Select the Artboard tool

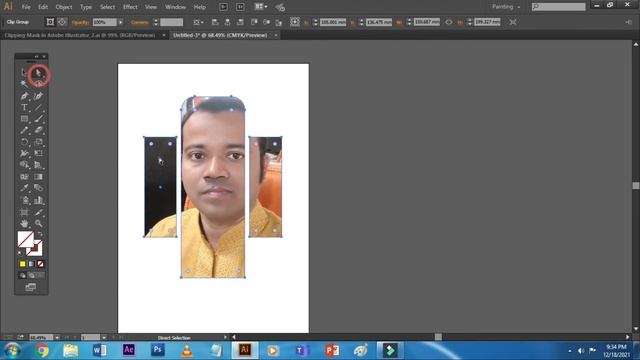(24, 212)
